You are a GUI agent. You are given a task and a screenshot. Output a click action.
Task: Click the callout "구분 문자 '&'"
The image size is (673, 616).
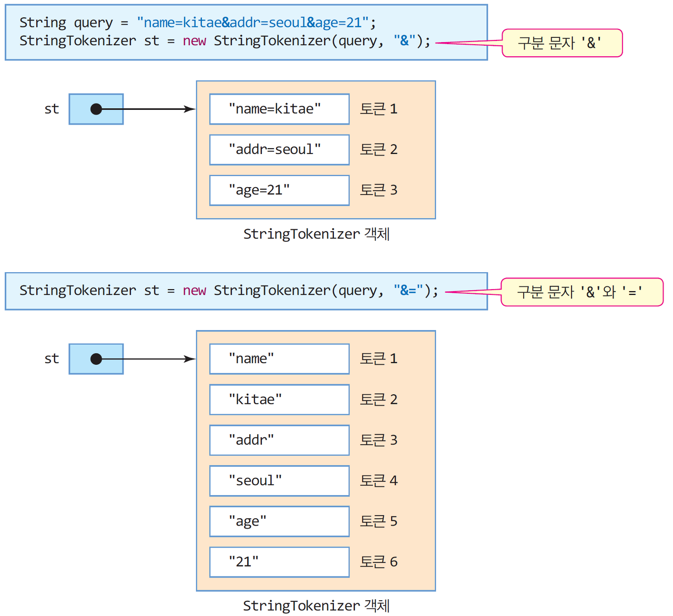(x=562, y=43)
